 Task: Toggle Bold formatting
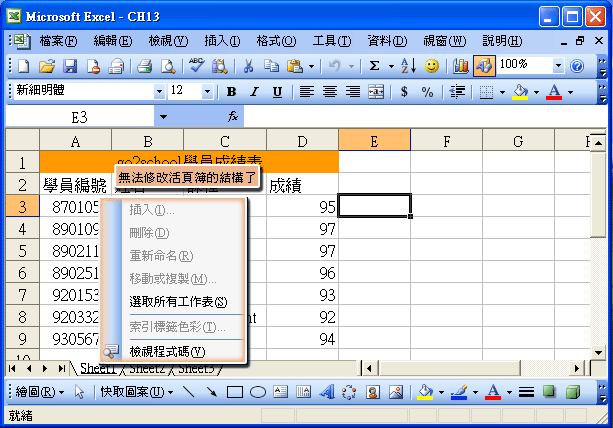(231, 92)
